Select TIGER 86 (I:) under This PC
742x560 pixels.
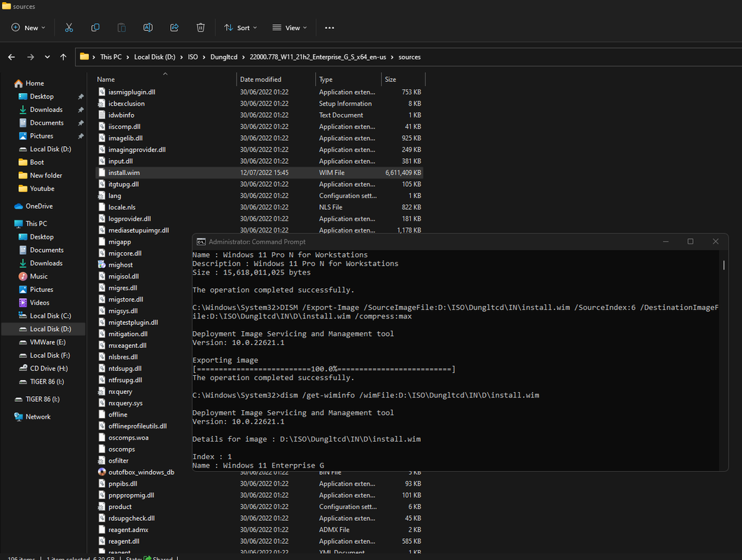click(x=46, y=381)
